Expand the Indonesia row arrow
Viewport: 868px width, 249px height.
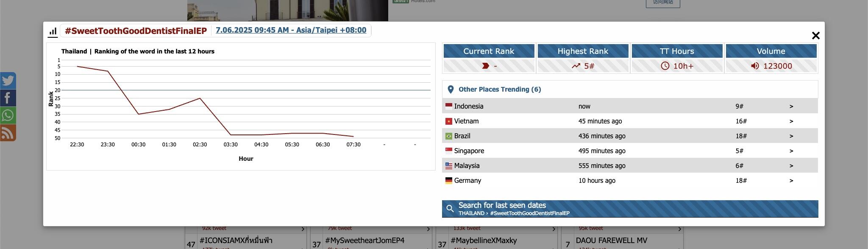[x=791, y=106]
